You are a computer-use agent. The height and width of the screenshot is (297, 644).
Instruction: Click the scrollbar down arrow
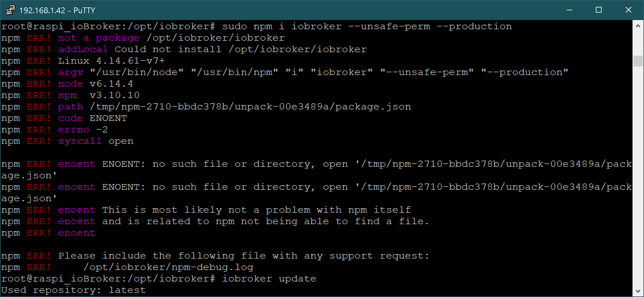point(638,291)
